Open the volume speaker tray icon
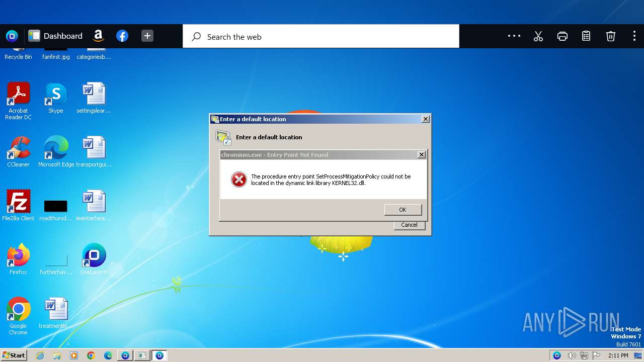This screenshot has height=362, width=644. point(572,355)
